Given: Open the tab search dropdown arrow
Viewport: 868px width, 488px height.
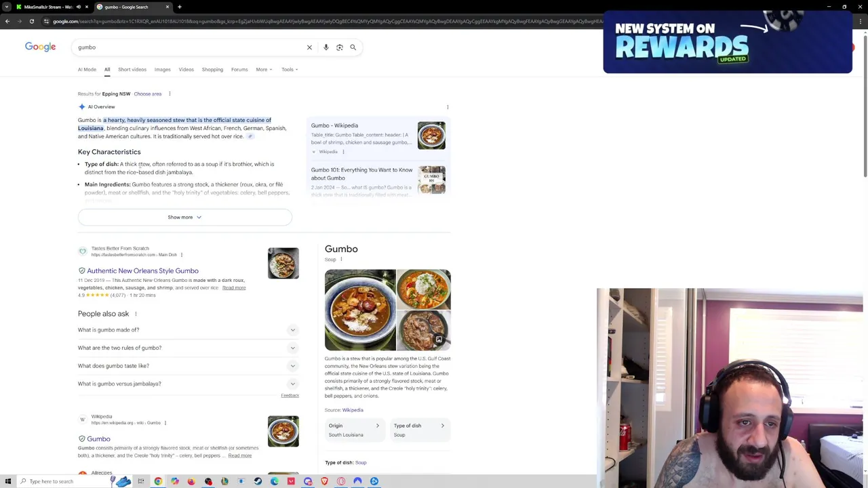Looking at the screenshot, I should (7, 7).
